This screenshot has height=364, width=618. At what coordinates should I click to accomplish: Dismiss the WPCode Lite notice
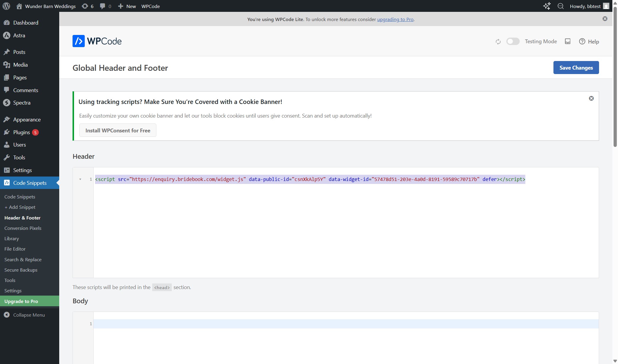(605, 19)
